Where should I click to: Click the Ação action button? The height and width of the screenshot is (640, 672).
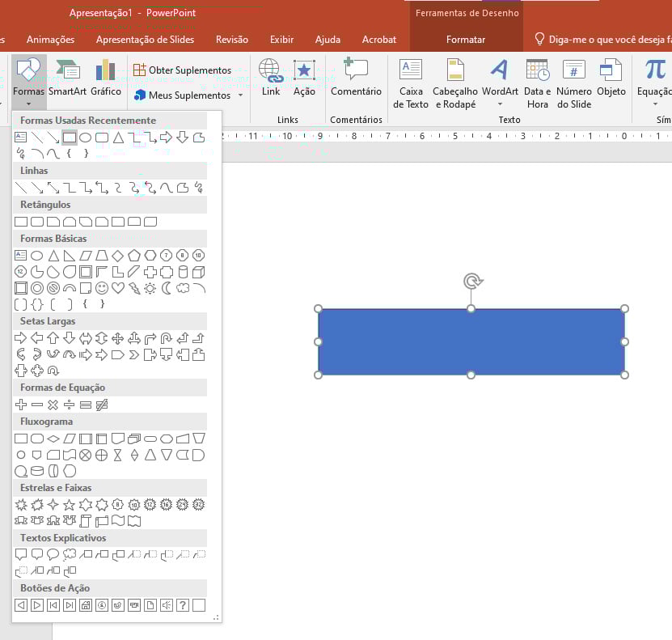(x=304, y=78)
